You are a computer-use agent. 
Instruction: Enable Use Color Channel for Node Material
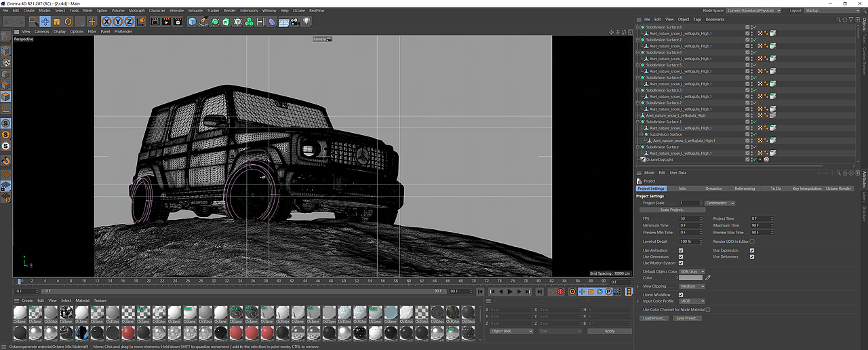708,309
